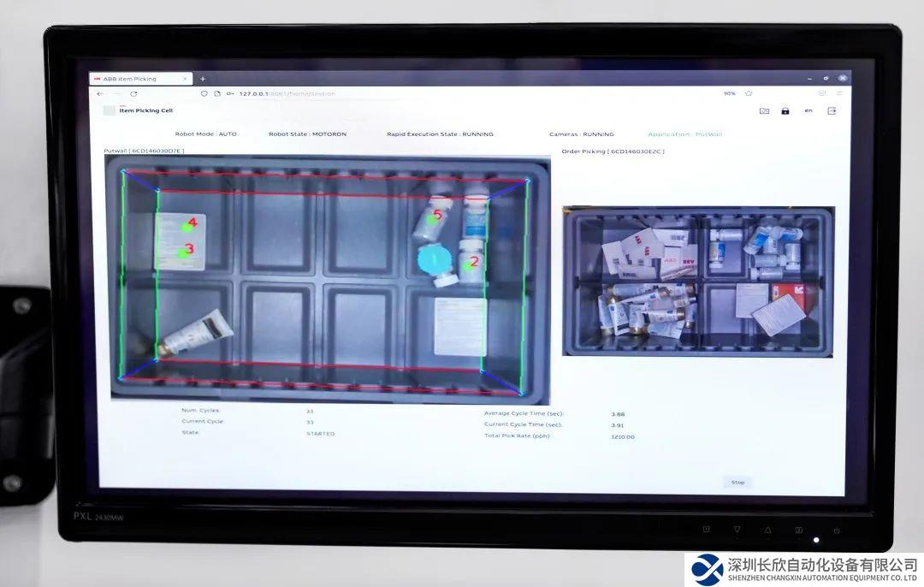Bookmark the page with the star icon
This screenshot has width=924, height=587.
pos(749,93)
